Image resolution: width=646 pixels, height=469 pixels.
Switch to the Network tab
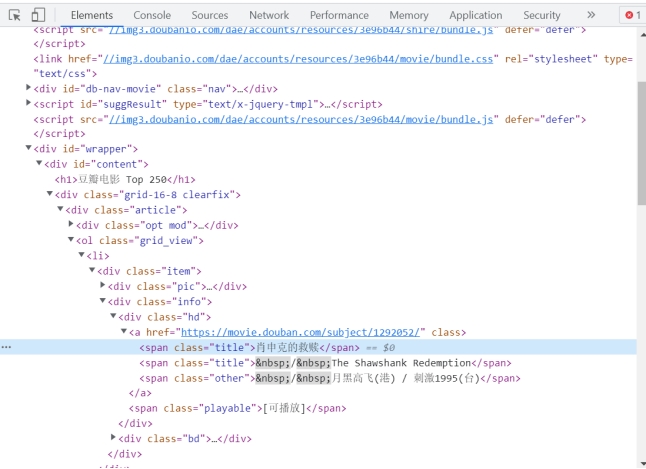pos(269,15)
